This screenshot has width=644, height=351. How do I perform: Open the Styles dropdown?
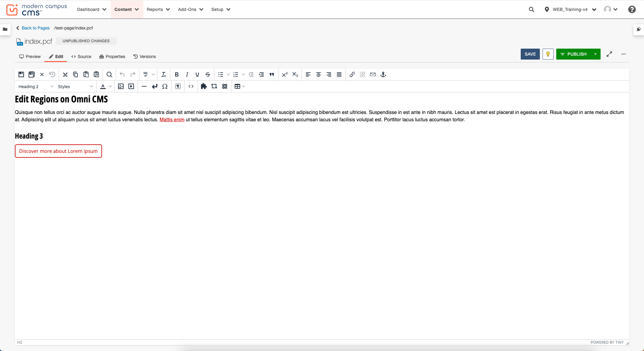[x=75, y=87]
